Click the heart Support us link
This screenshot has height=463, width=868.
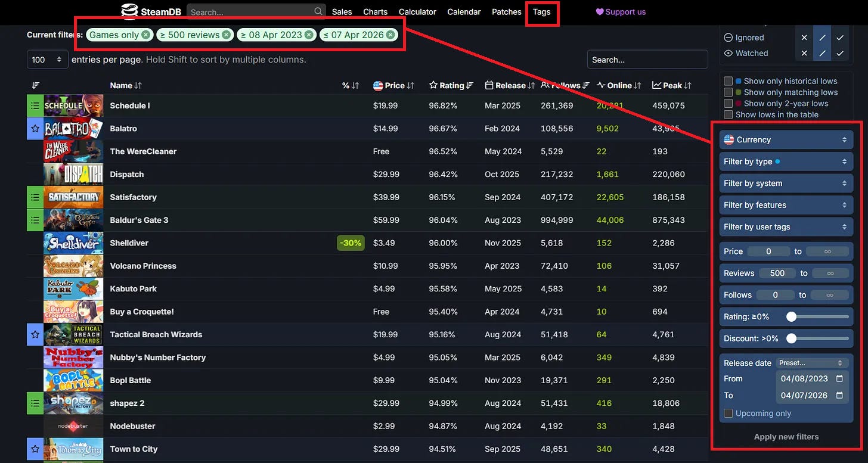click(621, 12)
